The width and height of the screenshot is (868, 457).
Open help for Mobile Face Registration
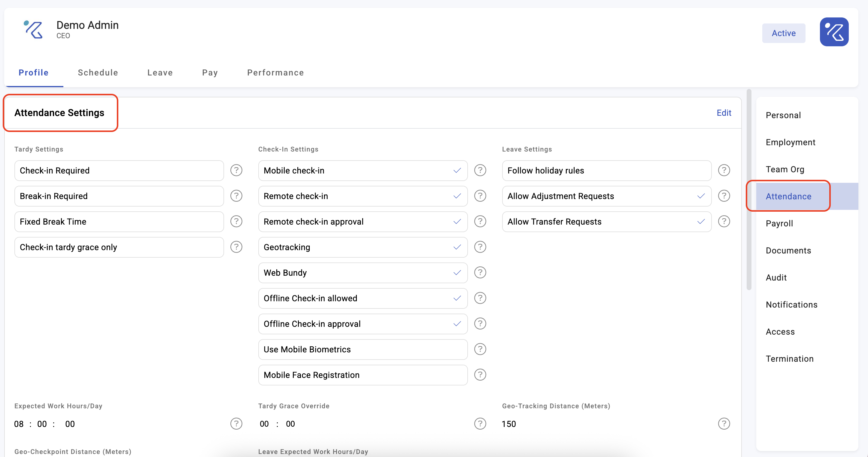[x=480, y=375]
